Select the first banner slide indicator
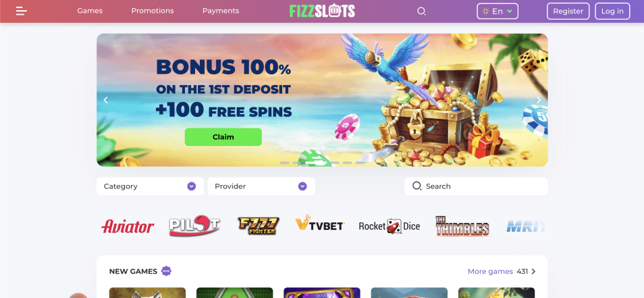Viewport: 644px width, 298px height. [x=285, y=163]
